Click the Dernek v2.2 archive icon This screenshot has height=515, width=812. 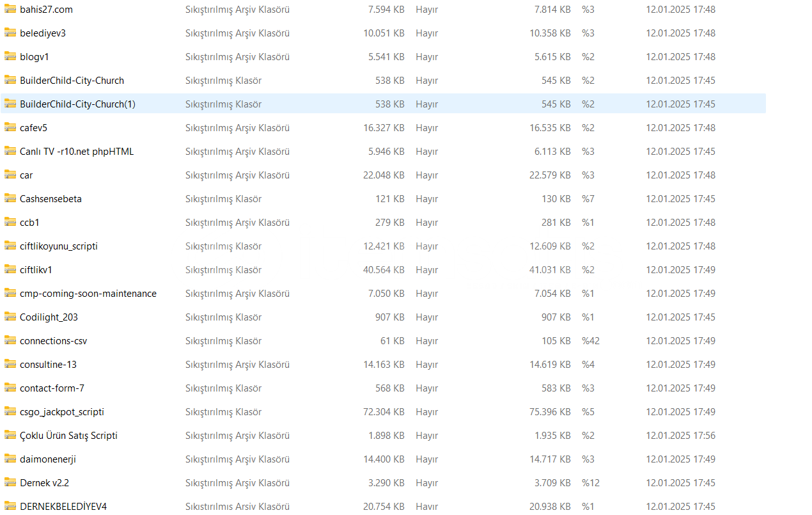[x=10, y=482]
